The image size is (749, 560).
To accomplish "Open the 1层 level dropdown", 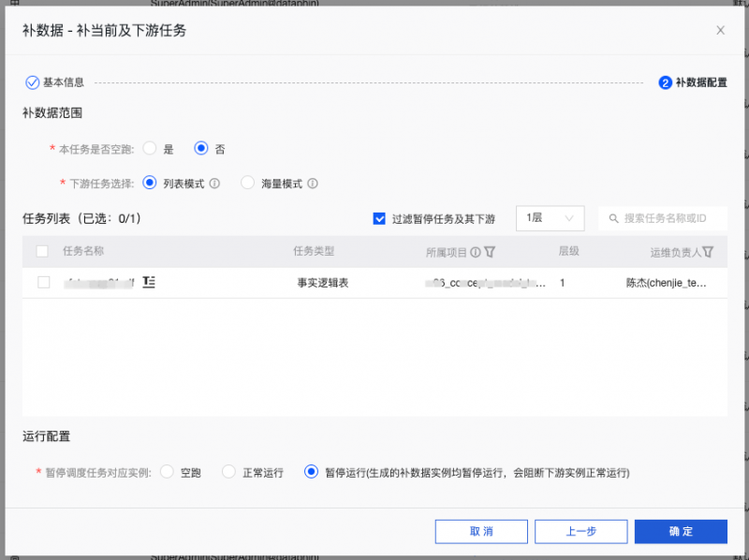I will click(551, 218).
